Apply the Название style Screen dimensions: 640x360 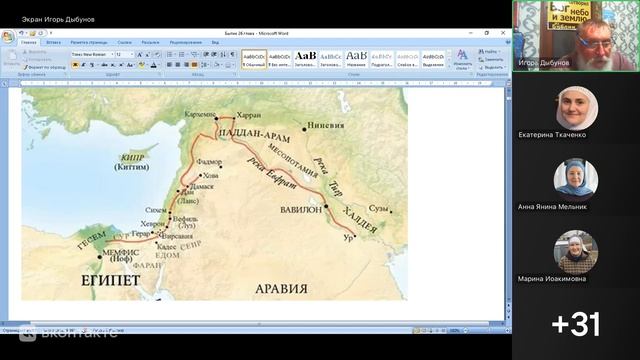pyautogui.click(x=356, y=60)
